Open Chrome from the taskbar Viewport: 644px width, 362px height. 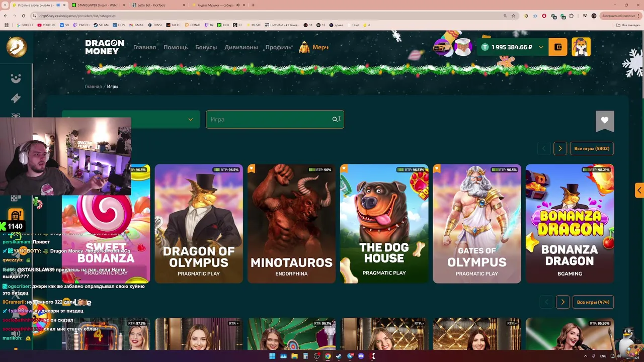tap(328, 356)
